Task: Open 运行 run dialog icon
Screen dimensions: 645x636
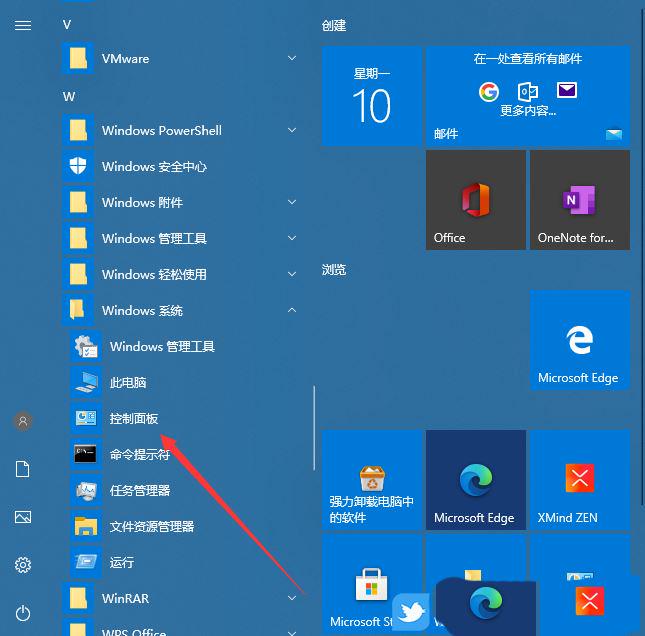Action: [86, 562]
